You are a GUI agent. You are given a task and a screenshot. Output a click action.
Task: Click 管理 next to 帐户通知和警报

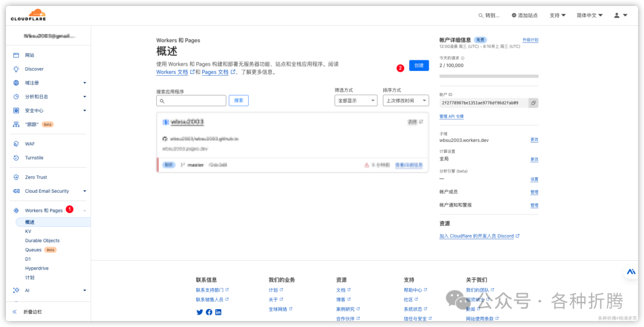[534, 205]
